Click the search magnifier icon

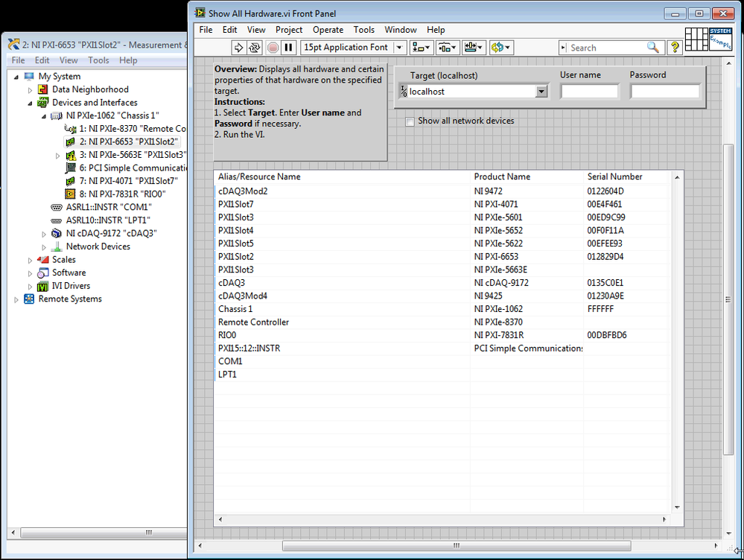pyautogui.click(x=653, y=48)
